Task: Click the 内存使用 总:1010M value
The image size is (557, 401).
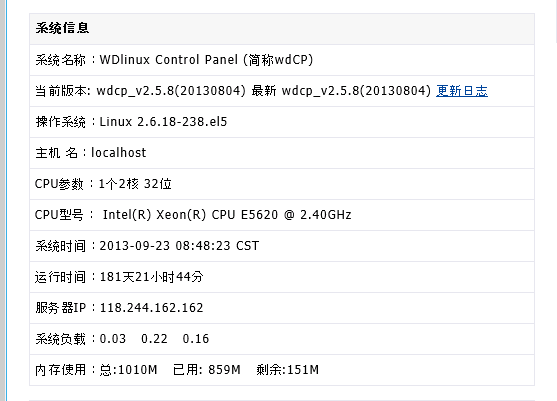Action: (128, 370)
